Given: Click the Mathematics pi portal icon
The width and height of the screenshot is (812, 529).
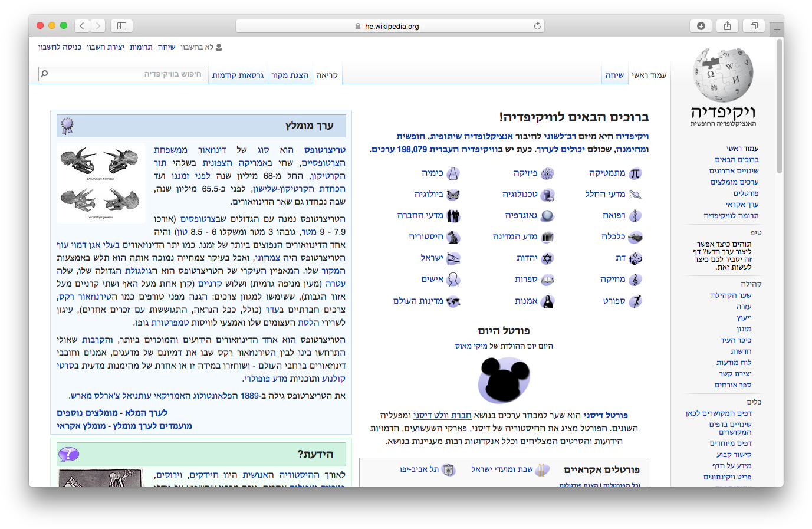Looking at the screenshot, I should 635,173.
